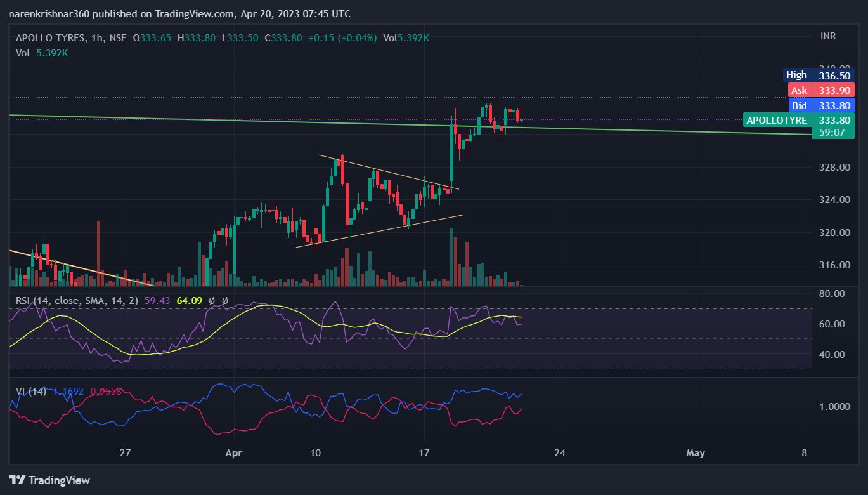This screenshot has height=495, width=868.
Task: Select the Vol 5.392K indicator legend
Action: 42,53
